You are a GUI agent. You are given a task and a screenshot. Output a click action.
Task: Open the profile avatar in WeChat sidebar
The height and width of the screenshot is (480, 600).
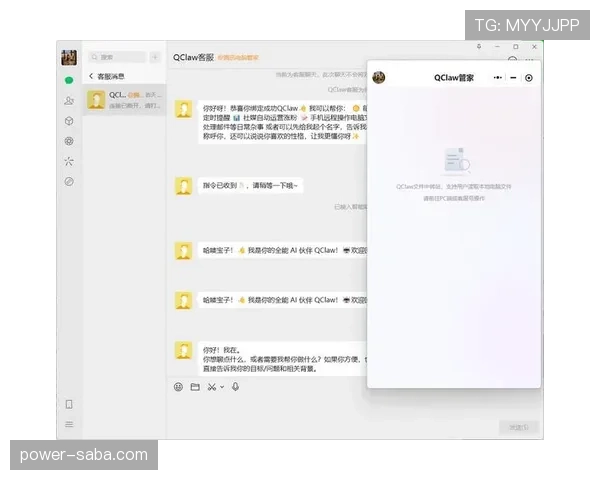point(69,57)
